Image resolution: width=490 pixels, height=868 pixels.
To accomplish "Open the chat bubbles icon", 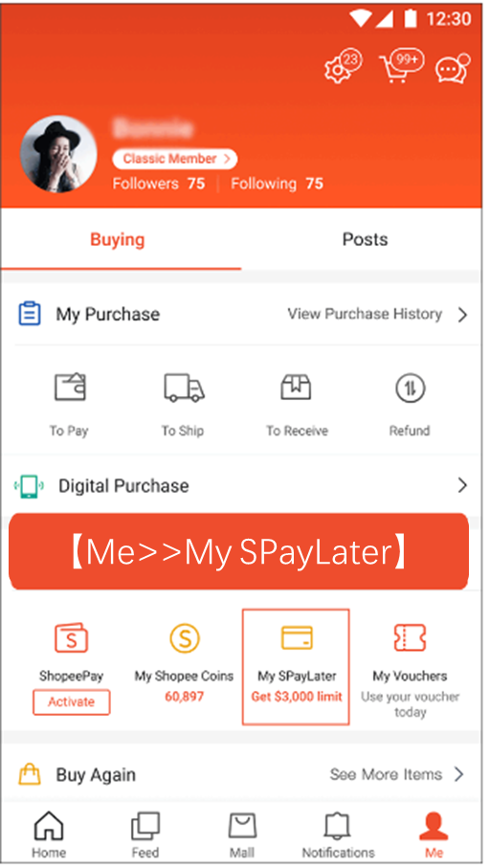I will pyautogui.click(x=452, y=68).
